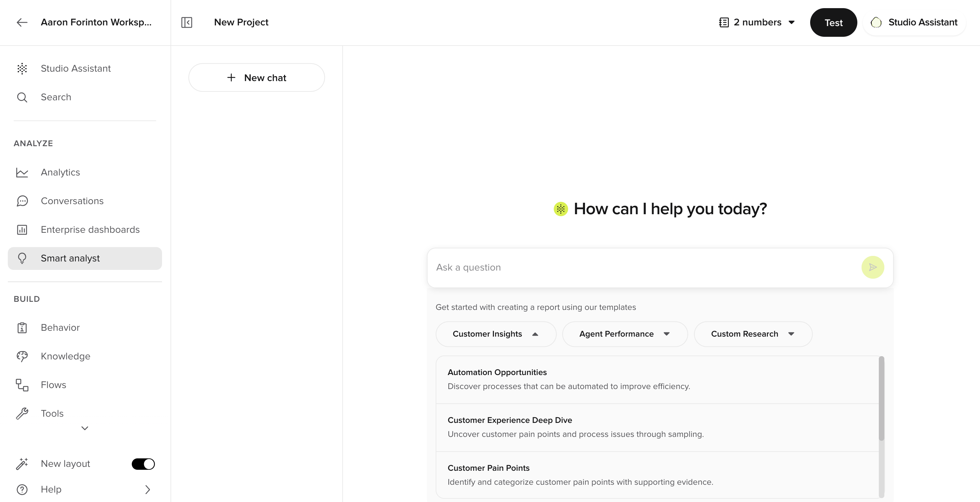Image resolution: width=980 pixels, height=502 pixels.
Task: Open the Studio Assistant header button
Action: coord(914,22)
